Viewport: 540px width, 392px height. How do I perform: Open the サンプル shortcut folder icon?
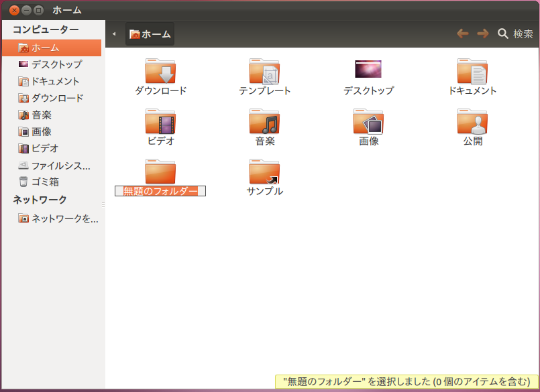click(x=264, y=172)
